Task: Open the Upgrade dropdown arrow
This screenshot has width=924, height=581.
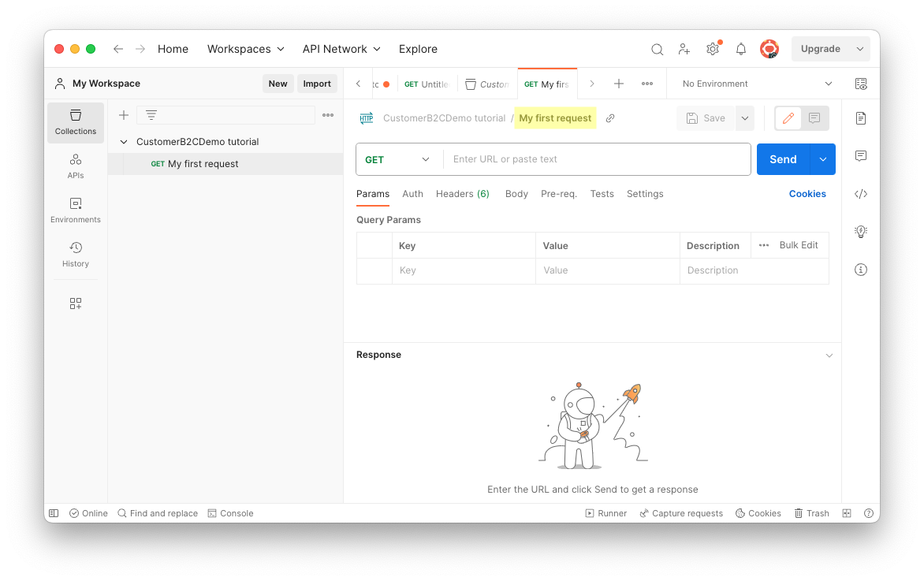Action: [860, 49]
